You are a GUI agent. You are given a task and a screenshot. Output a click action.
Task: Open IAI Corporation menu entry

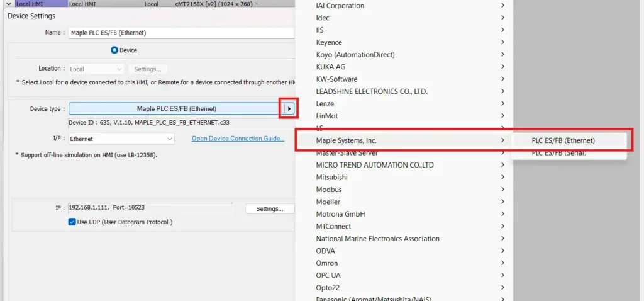[404, 6]
